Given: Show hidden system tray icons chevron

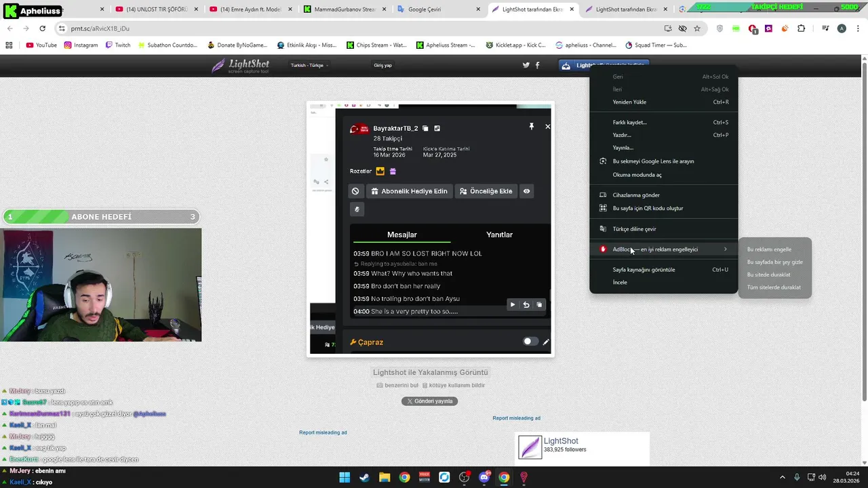Looking at the screenshot, I should (x=782, y=477).
